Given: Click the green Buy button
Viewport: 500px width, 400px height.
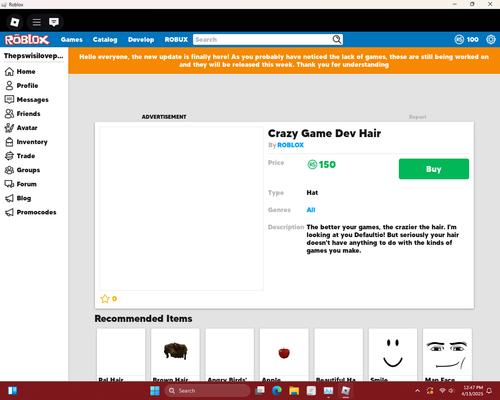Looking at the screenshot, I should pos(434,169).
